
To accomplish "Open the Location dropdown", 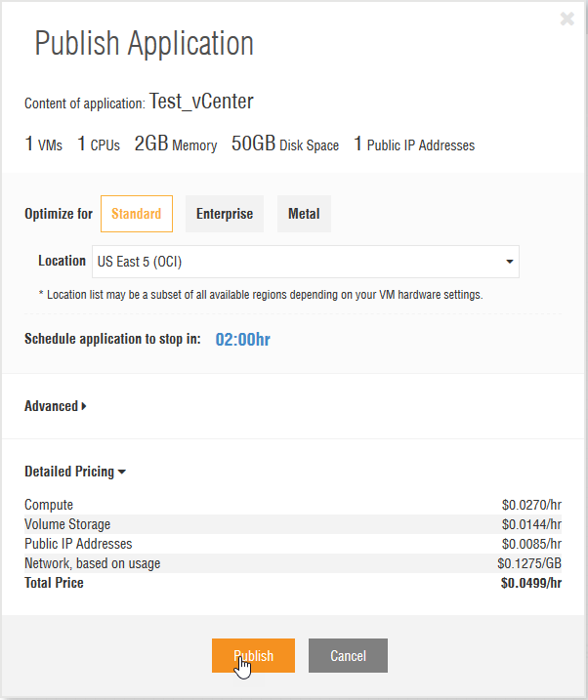I will click(x=305, y=262).
